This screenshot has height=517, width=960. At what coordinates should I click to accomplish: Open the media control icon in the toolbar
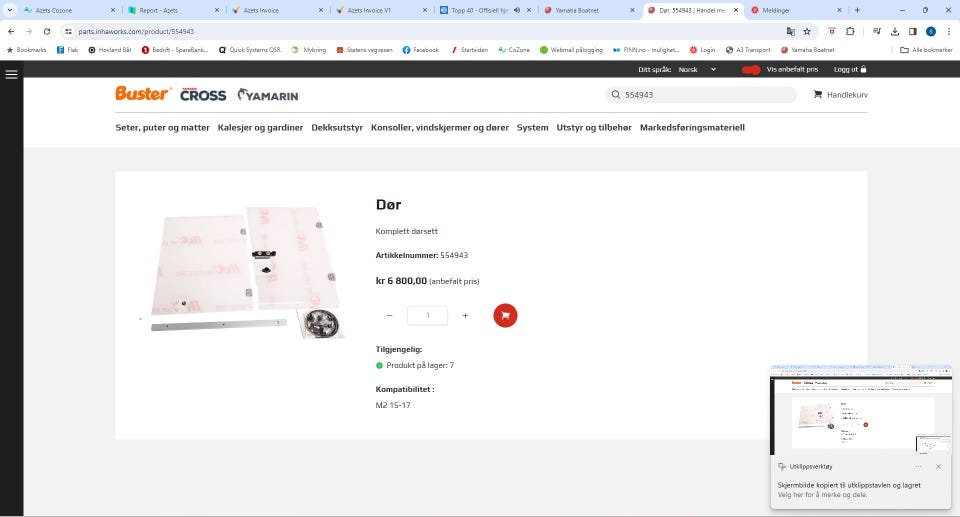[x=877, y=31]
